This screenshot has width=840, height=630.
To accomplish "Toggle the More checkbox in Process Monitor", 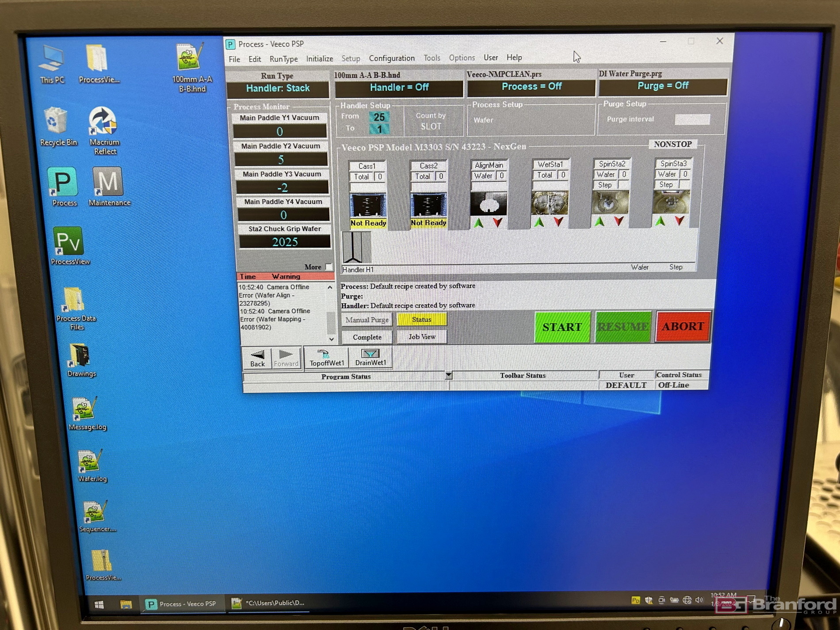I will click(x=328, y=267).
